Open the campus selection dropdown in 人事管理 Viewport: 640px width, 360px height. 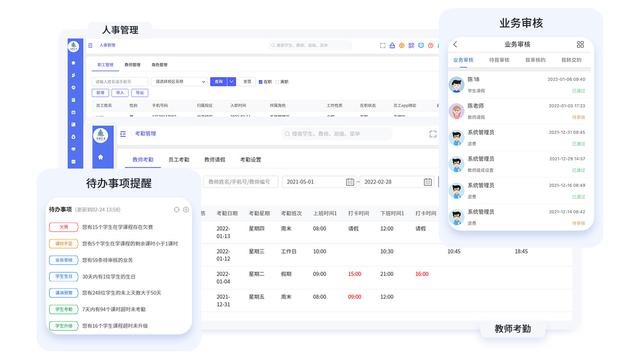tap(180, 82)
